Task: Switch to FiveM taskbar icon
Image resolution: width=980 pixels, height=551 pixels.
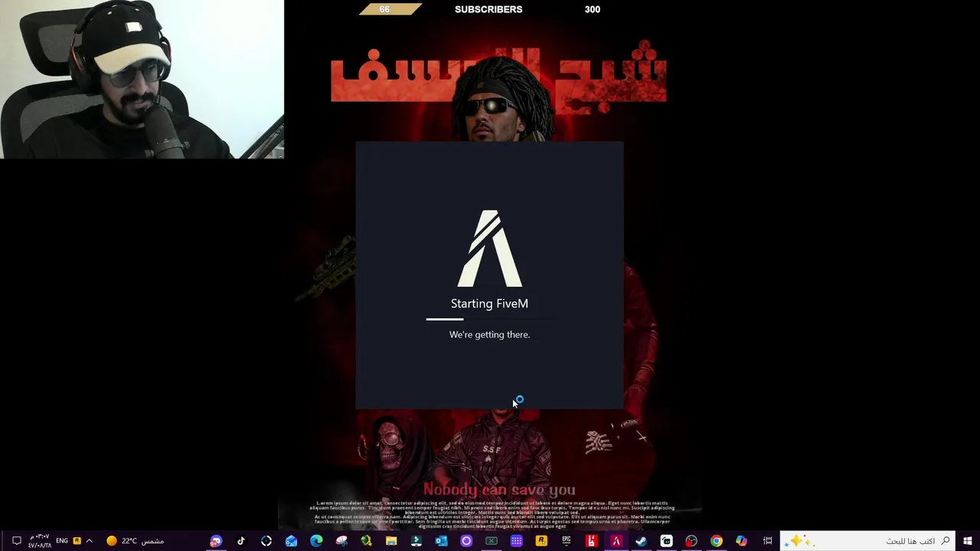Action: point(616,541)
